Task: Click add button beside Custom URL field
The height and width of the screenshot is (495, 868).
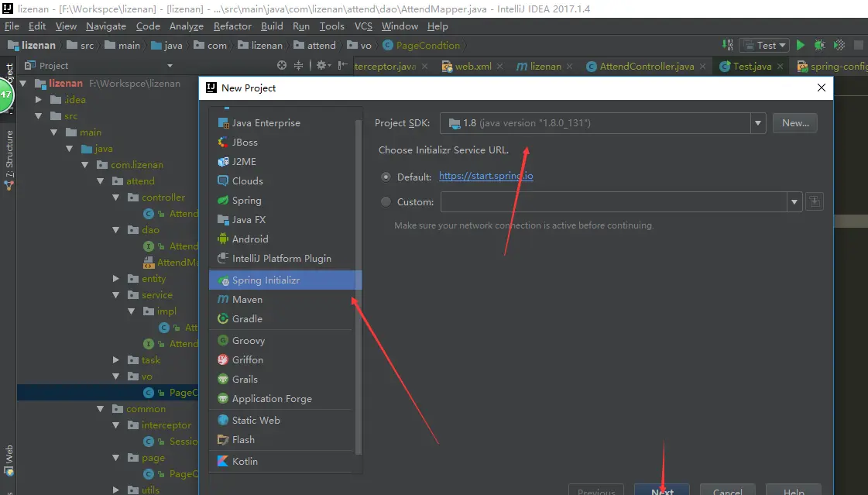Action: (x=815, y=201)
